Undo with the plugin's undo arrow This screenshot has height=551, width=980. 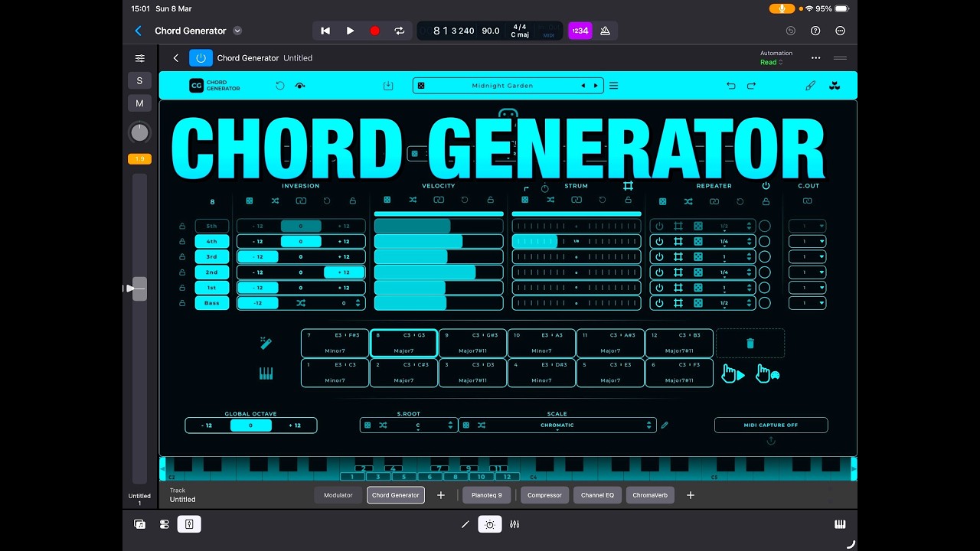point(731,86)
